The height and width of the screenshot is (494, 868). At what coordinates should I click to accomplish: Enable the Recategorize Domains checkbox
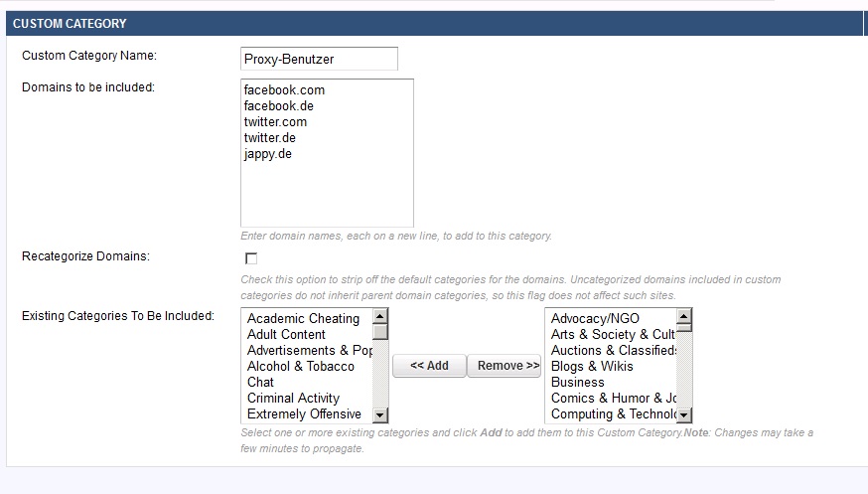coord(251,258)
